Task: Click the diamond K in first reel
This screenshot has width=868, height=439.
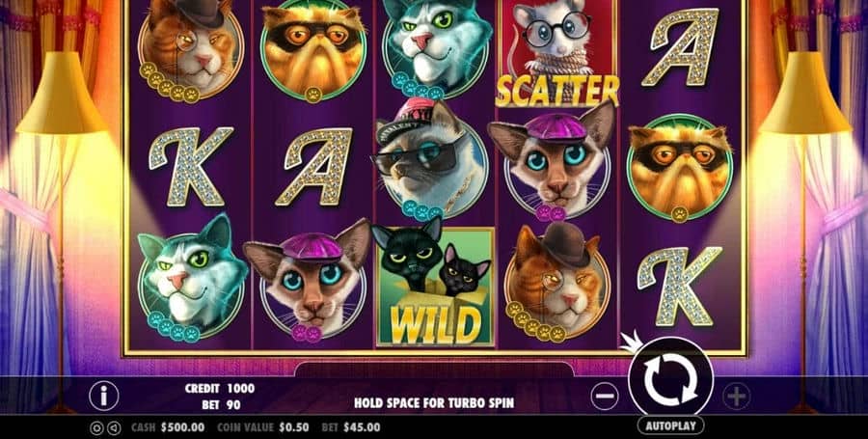Action: 191,166
